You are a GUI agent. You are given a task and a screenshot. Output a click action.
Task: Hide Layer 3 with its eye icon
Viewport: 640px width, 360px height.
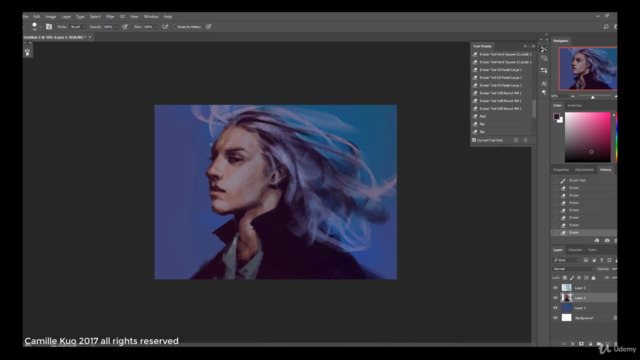555,288
